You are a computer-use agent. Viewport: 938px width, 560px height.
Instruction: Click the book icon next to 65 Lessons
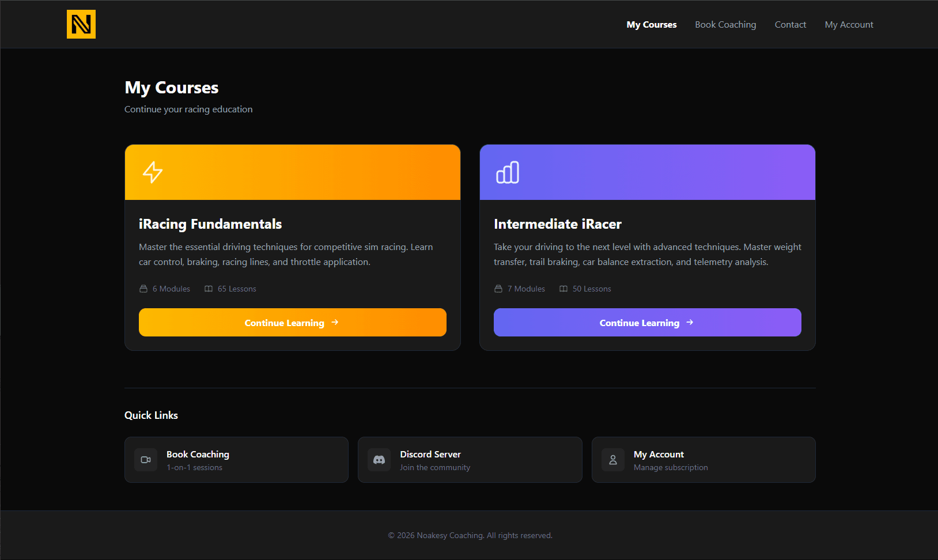point(209,289)
